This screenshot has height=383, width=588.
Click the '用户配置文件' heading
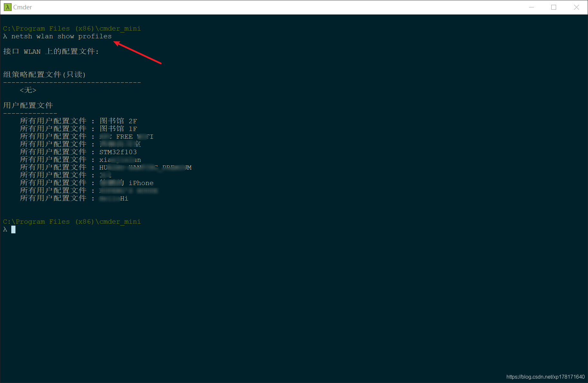coord(28,106)
